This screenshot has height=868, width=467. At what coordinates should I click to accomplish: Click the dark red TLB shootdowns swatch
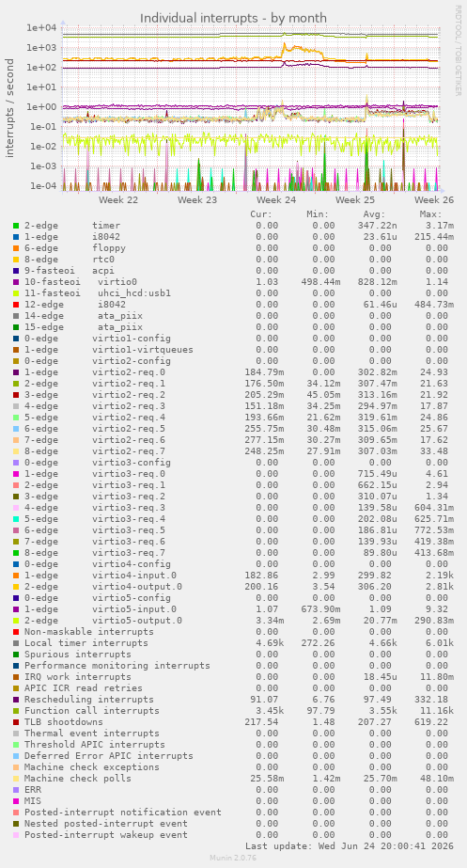[x=16, y=722]
